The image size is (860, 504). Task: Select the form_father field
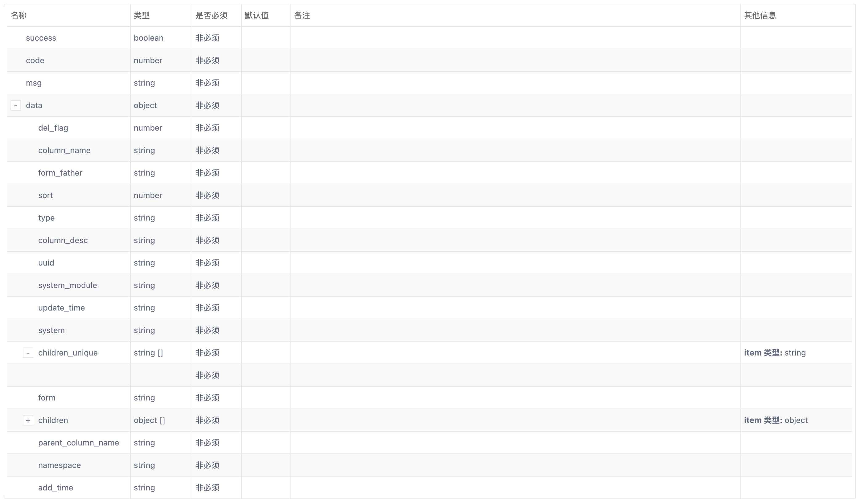tap(60, 173)
